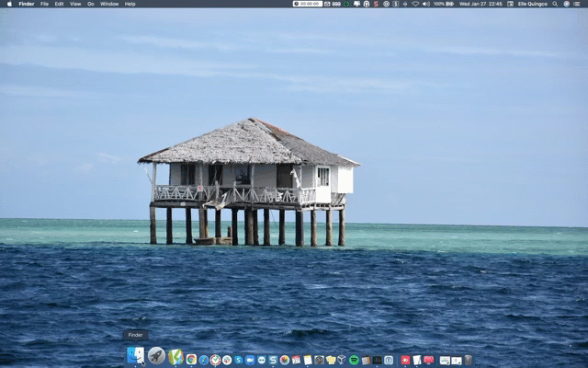Open the Help menu
Image resolution: width=588 pixels, height=368 pixels.
(130, 4)
